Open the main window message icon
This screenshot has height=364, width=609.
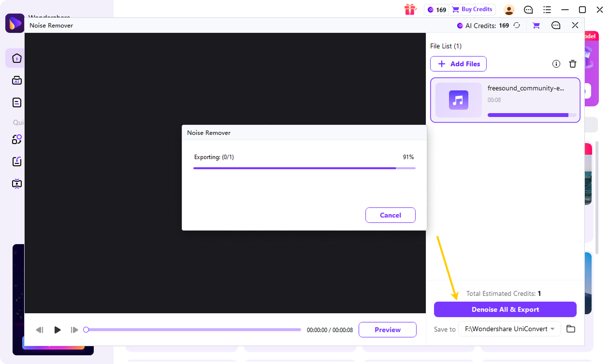(529, 10)
